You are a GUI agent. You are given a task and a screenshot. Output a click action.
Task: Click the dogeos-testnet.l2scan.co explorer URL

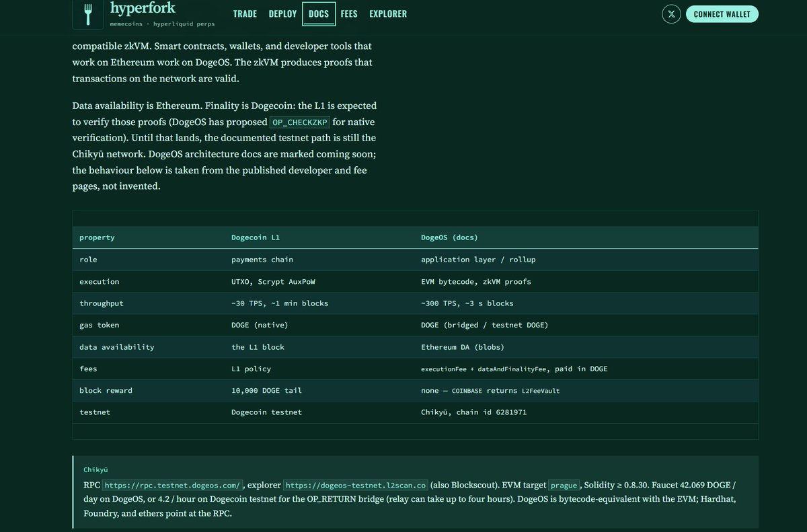point(356,485)
